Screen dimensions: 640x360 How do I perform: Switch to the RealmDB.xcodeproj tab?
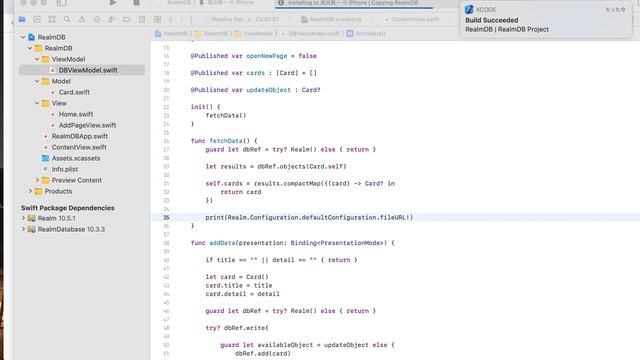331,19
